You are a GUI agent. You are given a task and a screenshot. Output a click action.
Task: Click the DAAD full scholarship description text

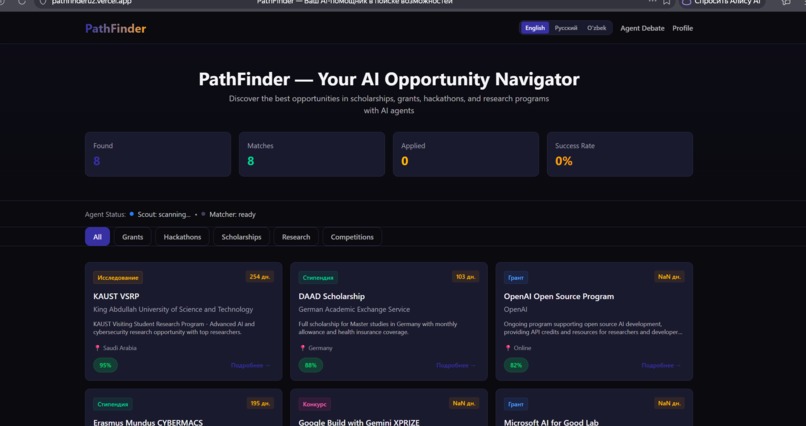coord(378,328)
